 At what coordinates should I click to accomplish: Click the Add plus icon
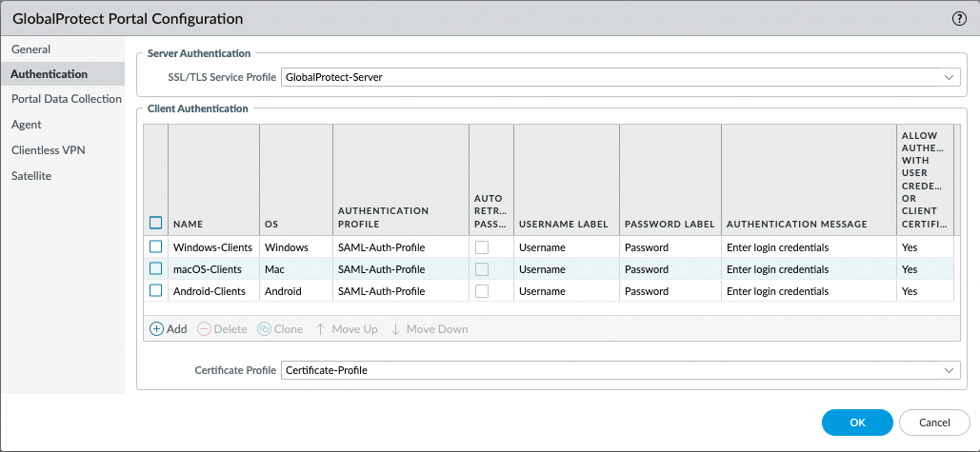click(x=156, y=329)
